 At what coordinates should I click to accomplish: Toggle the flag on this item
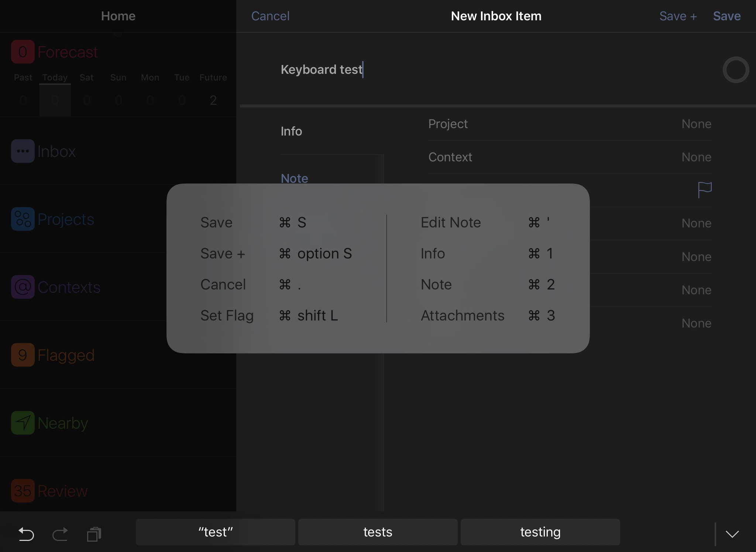[704, 190]
